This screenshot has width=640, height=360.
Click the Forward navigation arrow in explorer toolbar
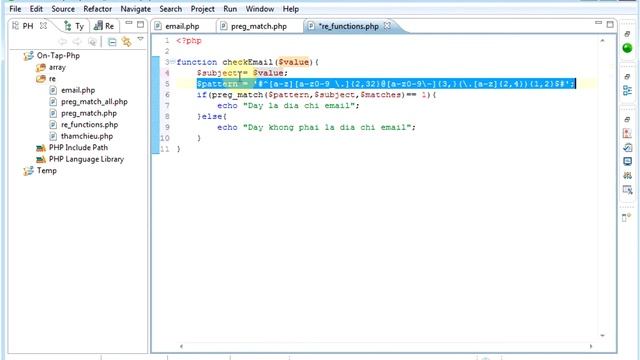pos(77,41)
